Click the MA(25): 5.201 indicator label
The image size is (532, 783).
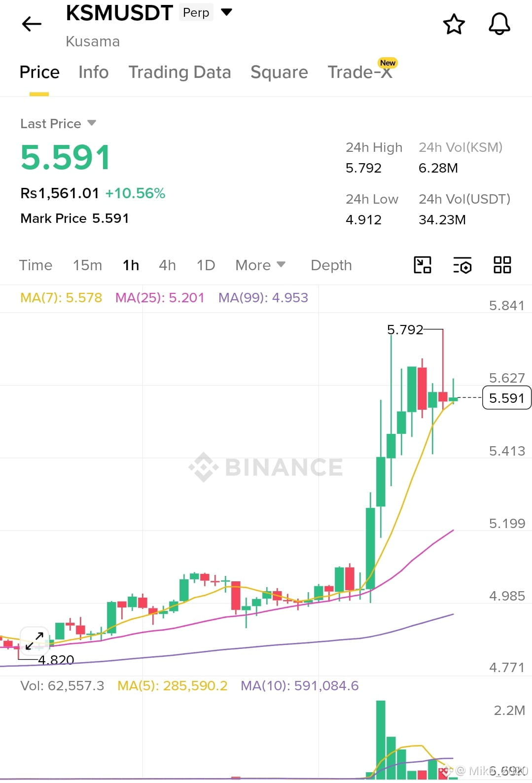point(160,298)
